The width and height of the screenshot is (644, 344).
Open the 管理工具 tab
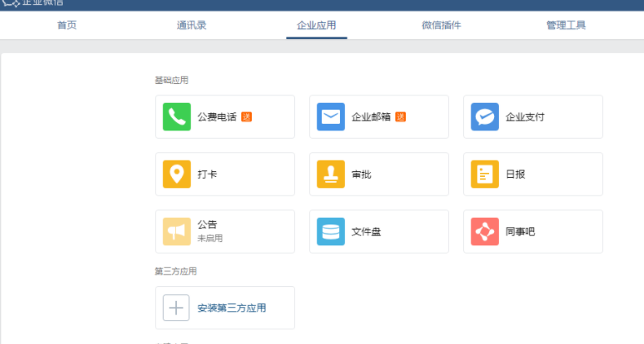pos(566,25)
